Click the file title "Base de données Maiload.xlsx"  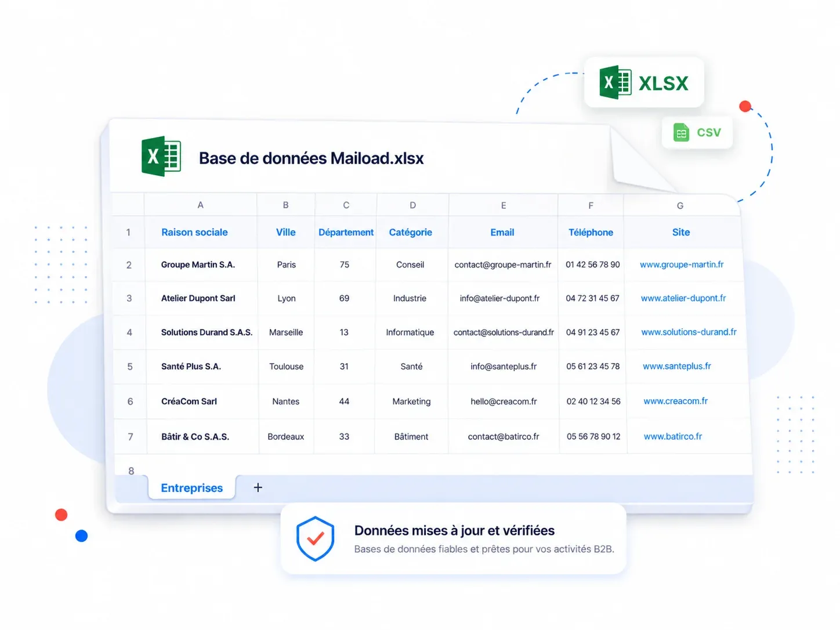pyautogui.click(x=312, y=158)
